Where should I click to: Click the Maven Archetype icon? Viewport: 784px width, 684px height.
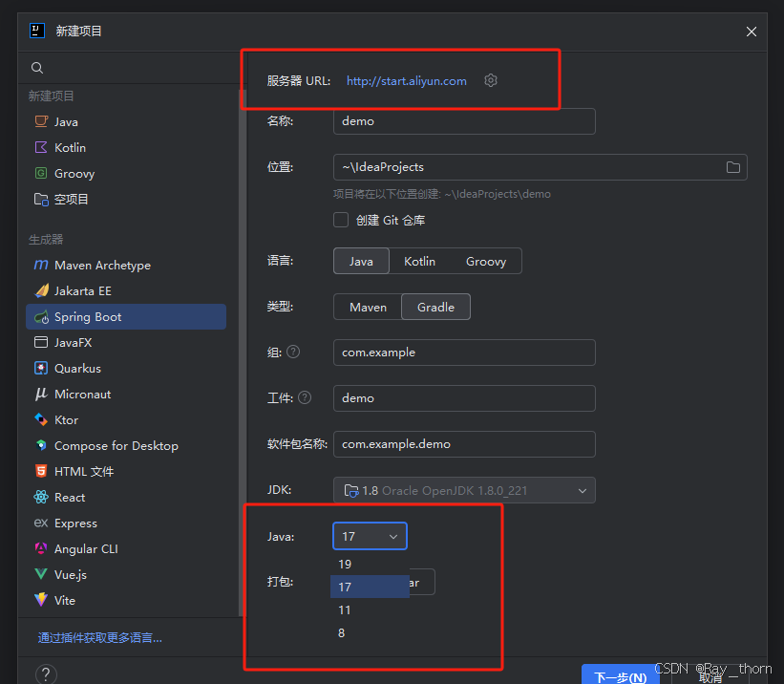coord(41,265)
